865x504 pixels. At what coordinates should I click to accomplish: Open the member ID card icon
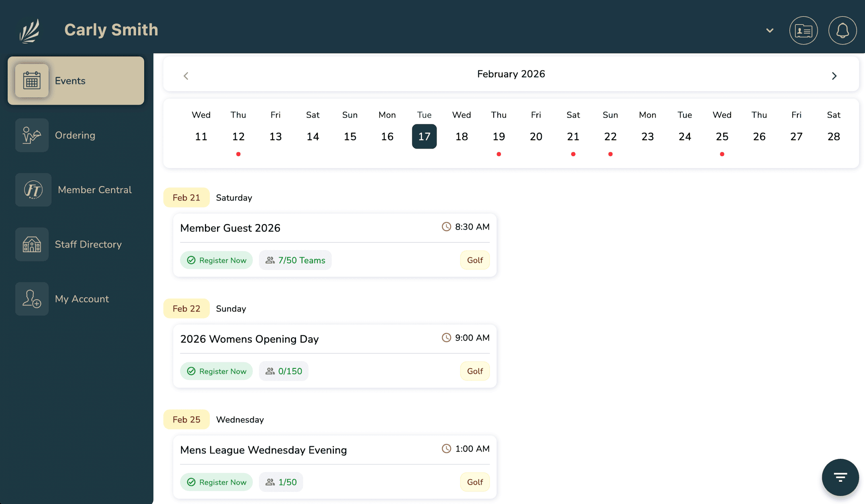tap(803, 31)
